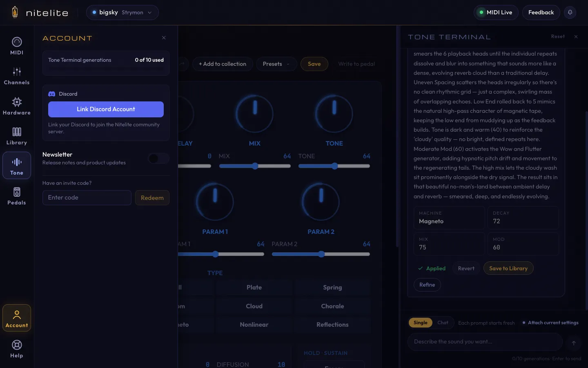Screen dimensions: 588x368
Task: Send prompt with arrow up button
Action: point(574,343)
